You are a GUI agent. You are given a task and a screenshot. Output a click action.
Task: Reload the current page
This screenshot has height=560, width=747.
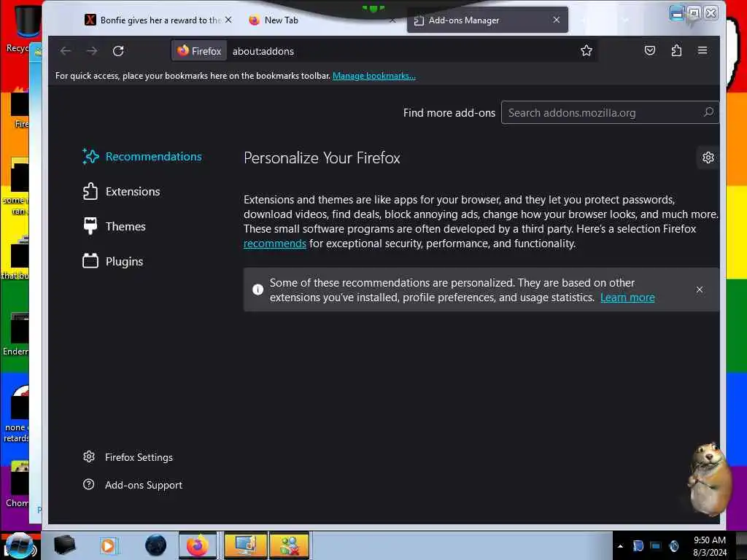click(118, 51)
